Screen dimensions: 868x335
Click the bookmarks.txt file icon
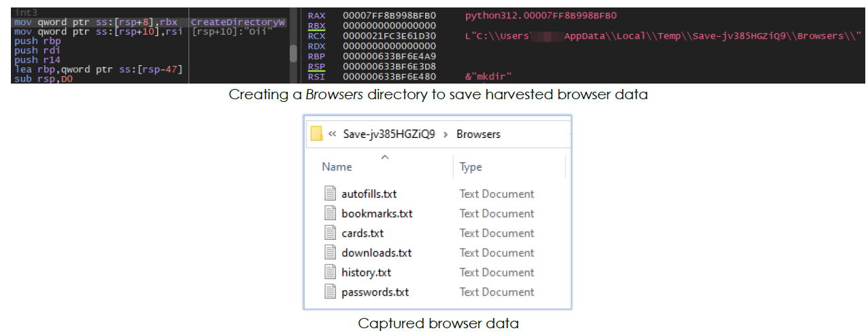point(330,213)
